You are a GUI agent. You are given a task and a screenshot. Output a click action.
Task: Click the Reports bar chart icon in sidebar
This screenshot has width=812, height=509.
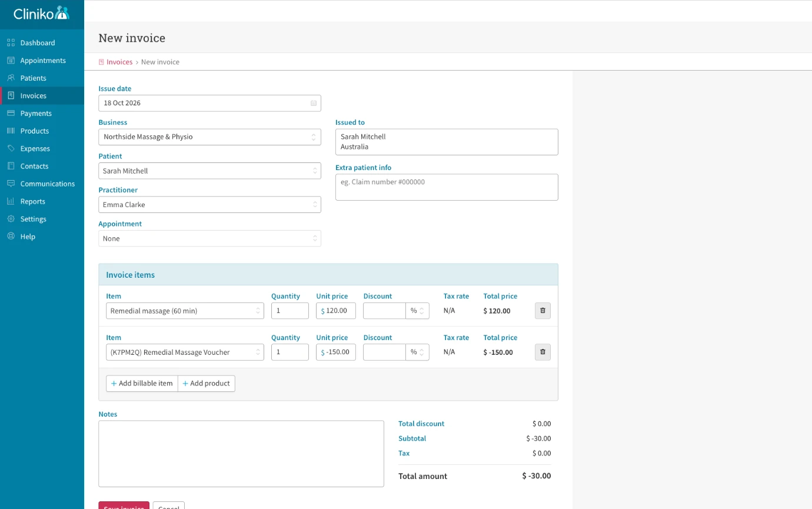11,201
